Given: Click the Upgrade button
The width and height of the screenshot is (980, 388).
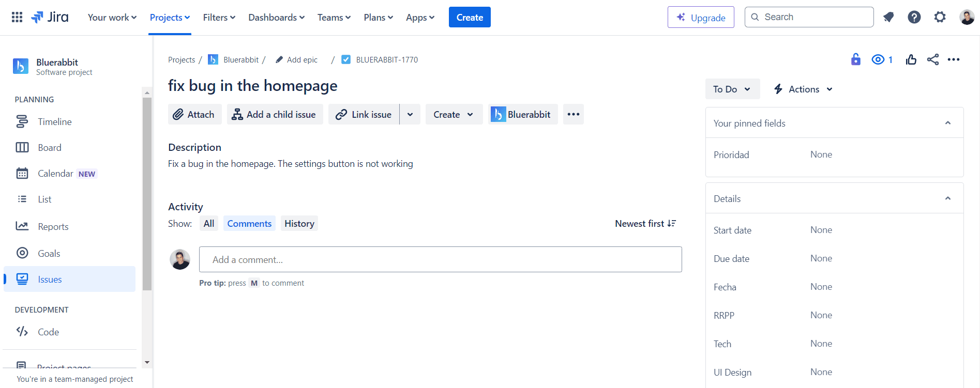Looking at the screenshot, I should pyautogui.click(x=701, y=17).
